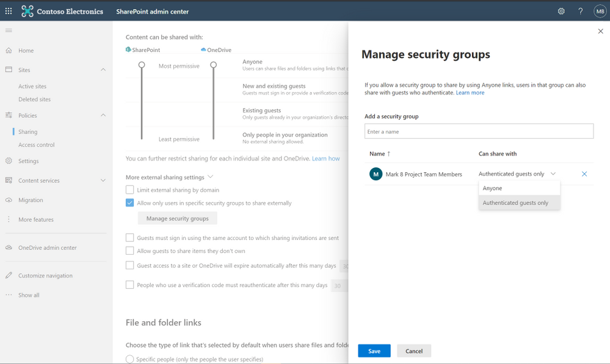The image size is (610, 364).
Task: Check Limit external sharing by domain
Action: (129, 189)
